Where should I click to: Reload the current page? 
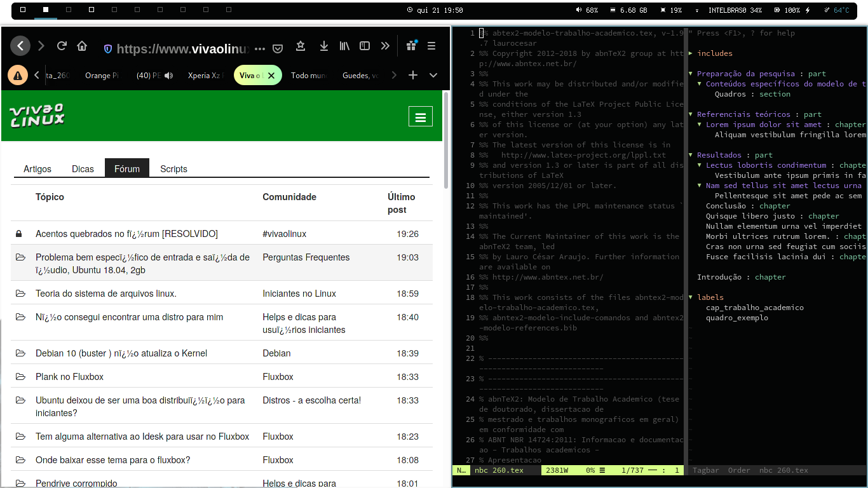click(x=62, y=46)
